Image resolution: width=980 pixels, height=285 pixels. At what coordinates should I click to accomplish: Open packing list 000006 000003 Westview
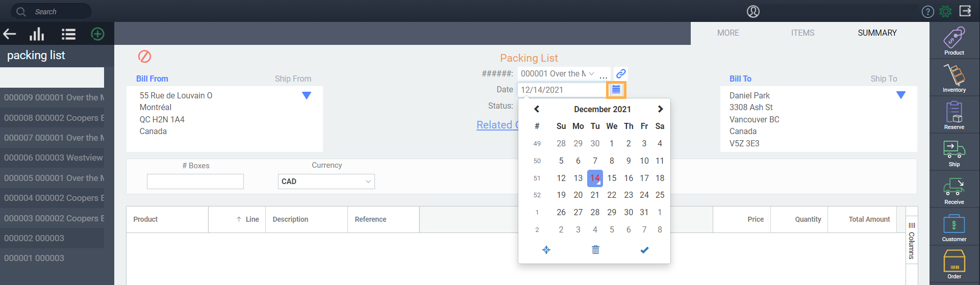point(52,158)
